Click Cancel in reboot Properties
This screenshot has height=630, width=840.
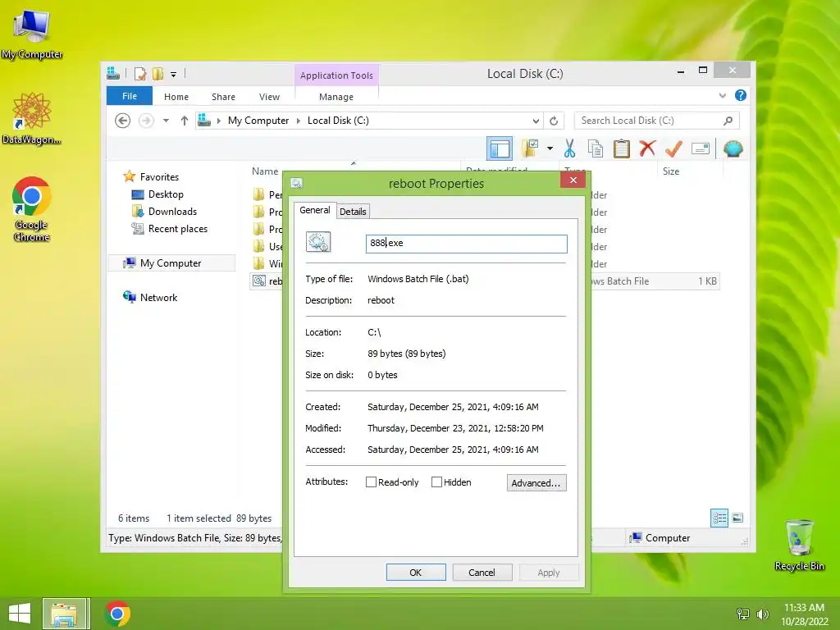coord(482,572)
